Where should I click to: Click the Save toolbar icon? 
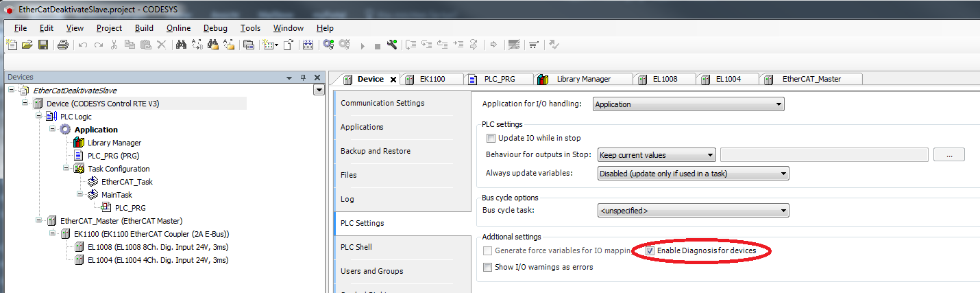[42, 45]
